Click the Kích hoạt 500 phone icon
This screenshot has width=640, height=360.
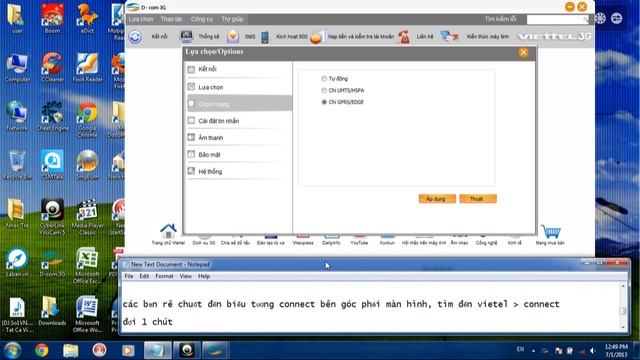coord(265,37)
